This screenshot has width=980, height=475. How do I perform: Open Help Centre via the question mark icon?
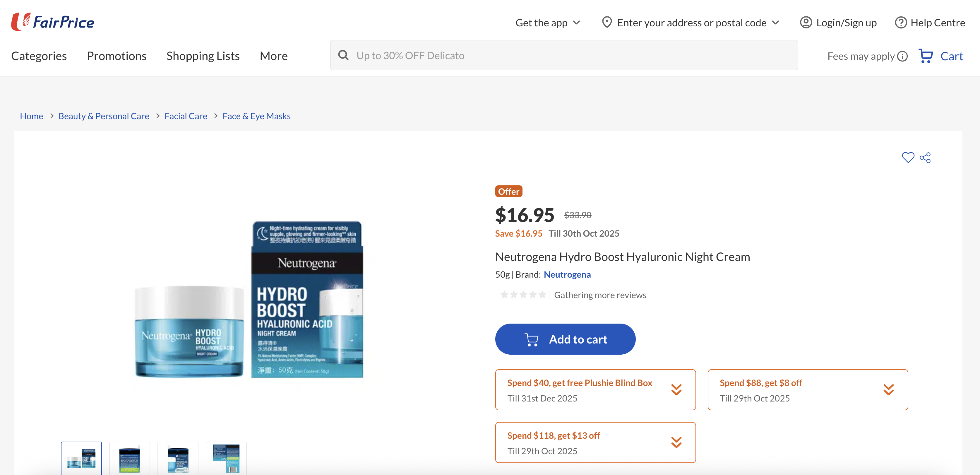[x=901, y=23]
